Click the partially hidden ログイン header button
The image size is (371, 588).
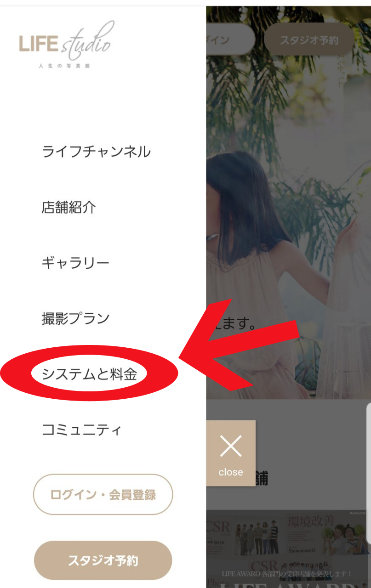tap(230, 40)
